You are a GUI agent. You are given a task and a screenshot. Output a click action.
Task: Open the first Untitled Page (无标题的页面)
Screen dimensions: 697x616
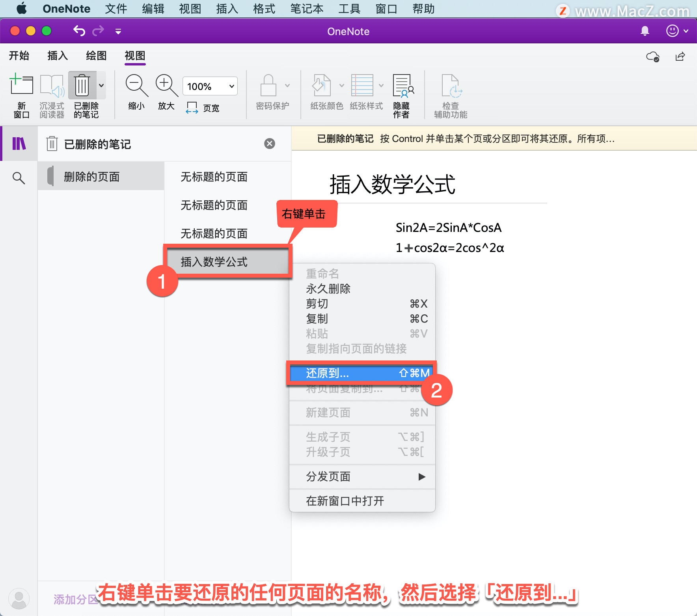(227, 177)
